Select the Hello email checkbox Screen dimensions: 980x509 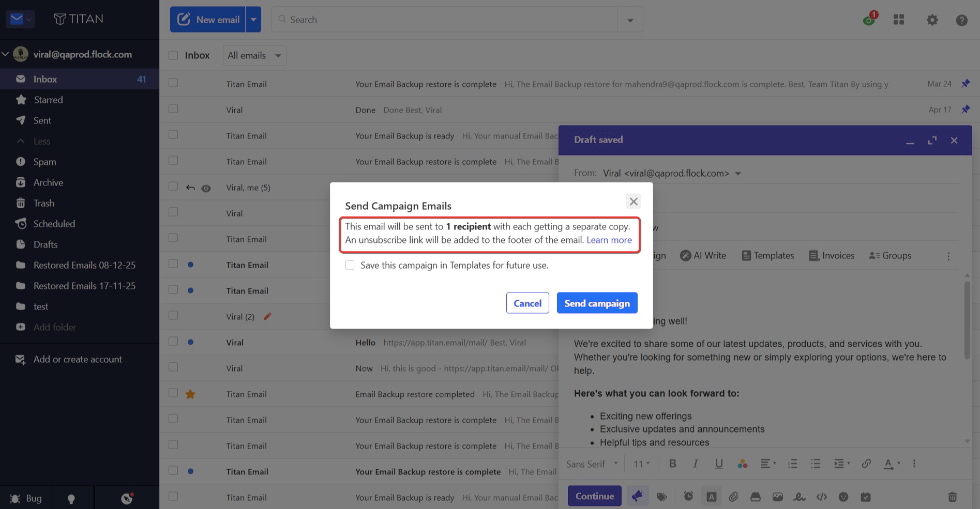[173, 341]
